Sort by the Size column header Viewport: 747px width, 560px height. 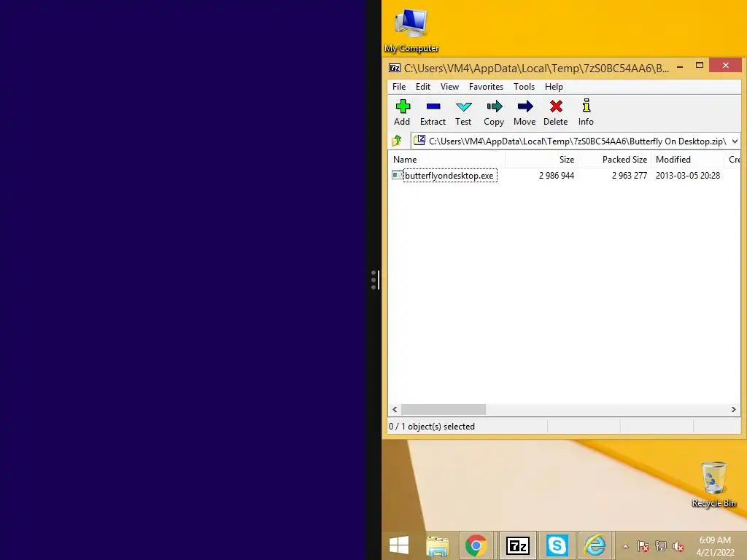(x=542, y=160)
